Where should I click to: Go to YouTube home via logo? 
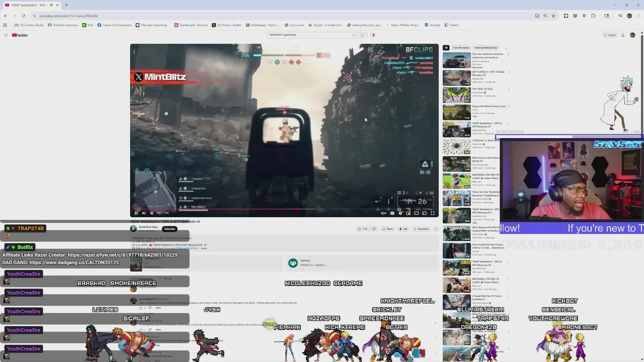pyautogui.click(x=20, y=35)
